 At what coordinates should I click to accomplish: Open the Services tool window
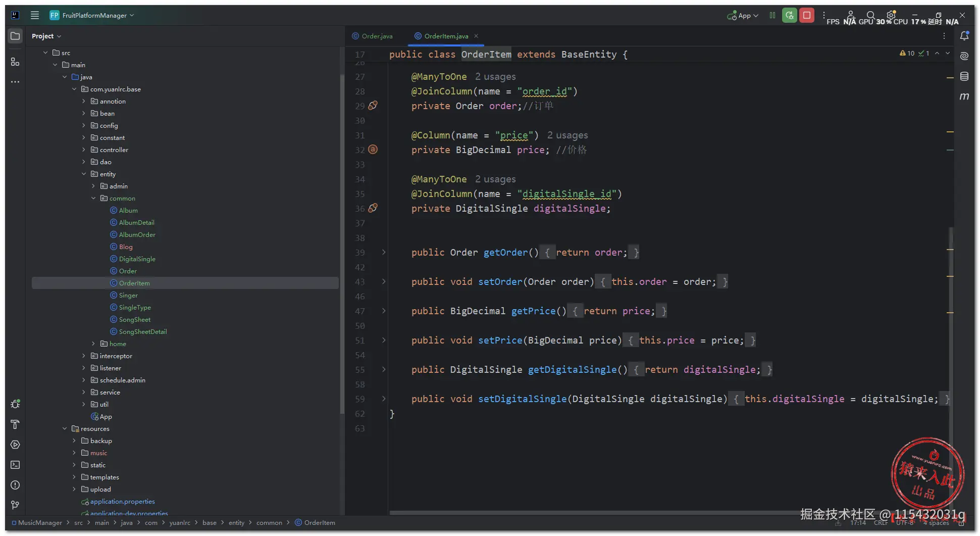(x=15, y=445)
